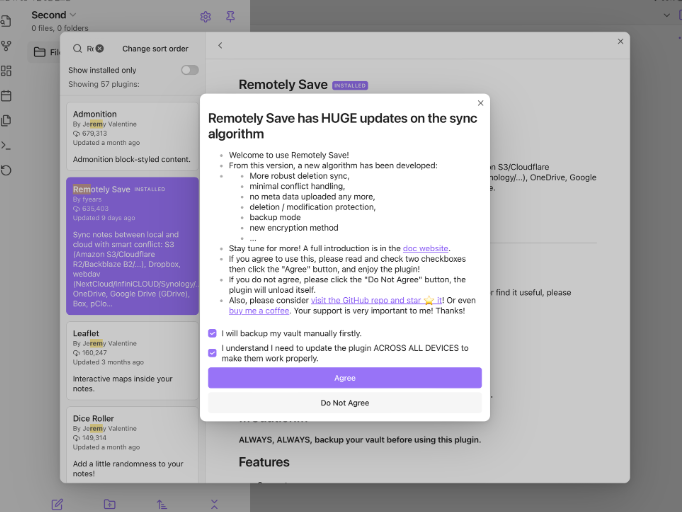Click the 'Showing 57 plugins:' text
The width and height of the screenshot is (682, 512).
104,84
